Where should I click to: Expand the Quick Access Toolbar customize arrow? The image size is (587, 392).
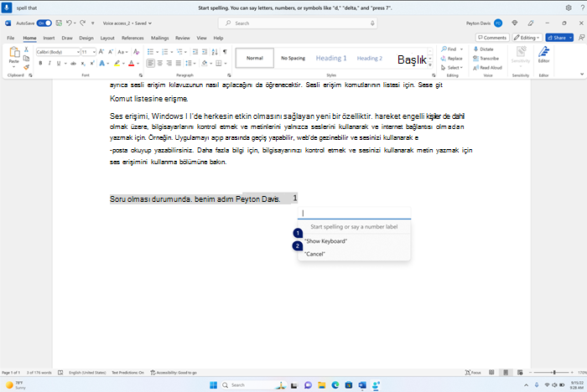point(93,23)
